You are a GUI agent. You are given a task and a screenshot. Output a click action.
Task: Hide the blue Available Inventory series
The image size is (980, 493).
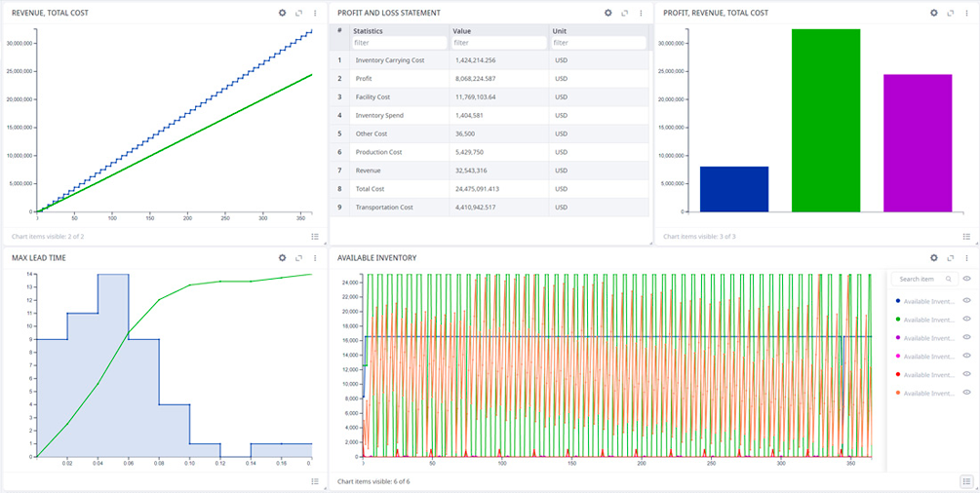967,301
